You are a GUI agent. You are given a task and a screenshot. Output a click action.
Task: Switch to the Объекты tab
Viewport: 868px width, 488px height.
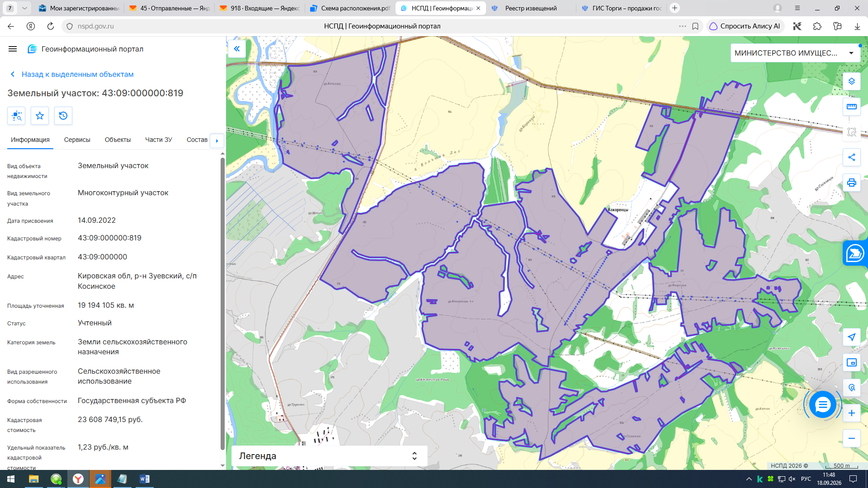point(118,140)
